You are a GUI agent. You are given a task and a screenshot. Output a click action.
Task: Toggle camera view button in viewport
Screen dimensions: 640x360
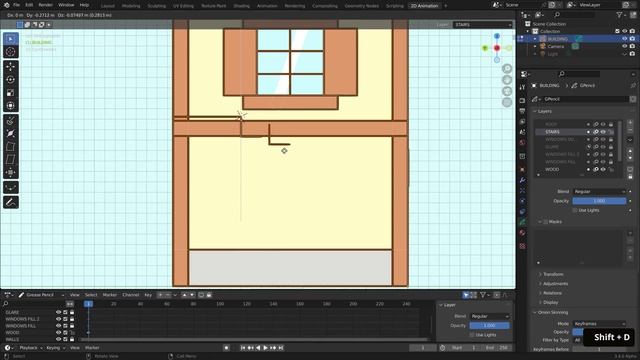point(507,91)
